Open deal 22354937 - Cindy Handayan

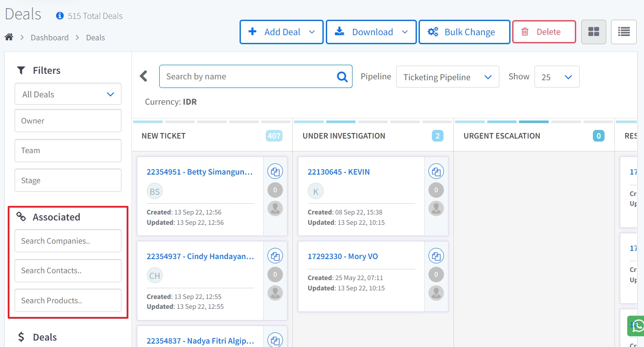[200, 256]
